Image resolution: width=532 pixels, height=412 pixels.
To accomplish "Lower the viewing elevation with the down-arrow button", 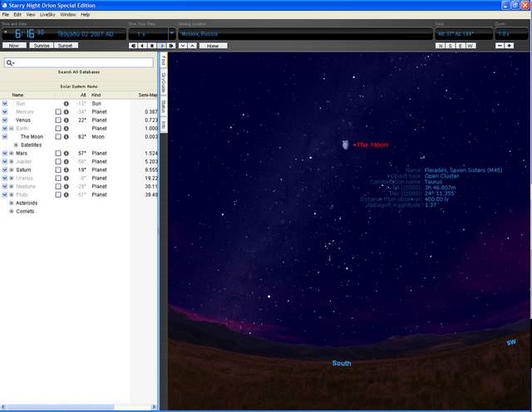I will pos(183,46).
